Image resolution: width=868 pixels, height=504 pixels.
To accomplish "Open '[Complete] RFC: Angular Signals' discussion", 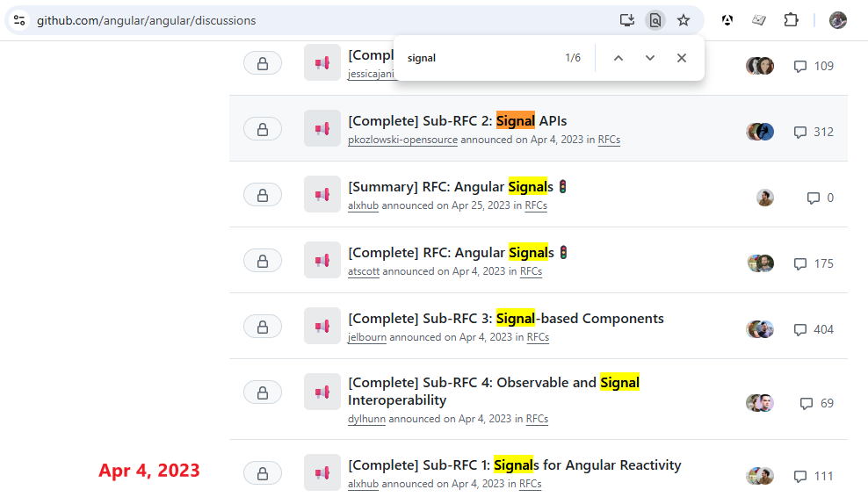I will pyautogui.click(x=458, y=252).
